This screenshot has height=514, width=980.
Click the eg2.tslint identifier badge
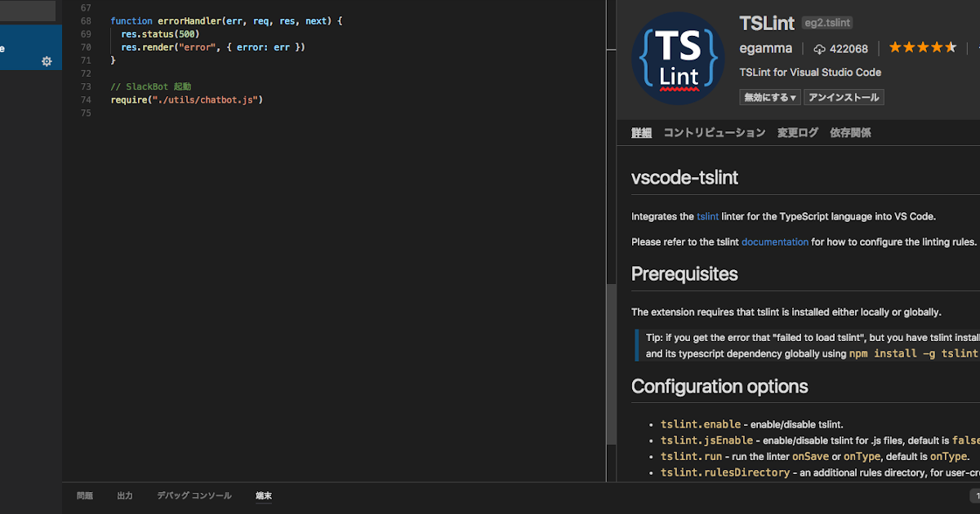click(x=826, y=23)
